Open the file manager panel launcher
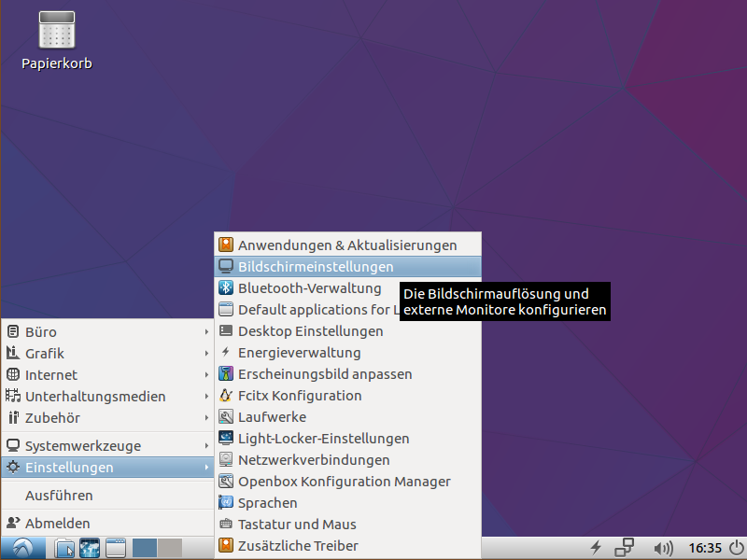The width and height of the screenshot is (747, 560). [x=64, y=548]
